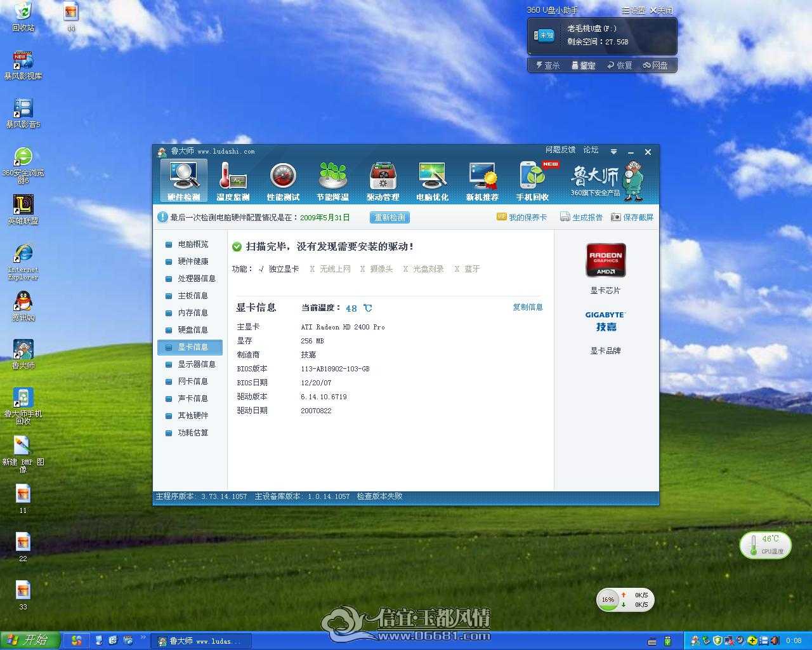Viewport: 812px width, 650px height.
Task: Select the 暴风影视库 desktop shortcut
Action: 23,65
